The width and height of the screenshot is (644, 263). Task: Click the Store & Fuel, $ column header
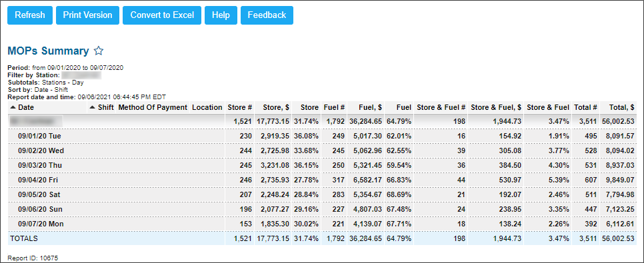click(496, 107)
